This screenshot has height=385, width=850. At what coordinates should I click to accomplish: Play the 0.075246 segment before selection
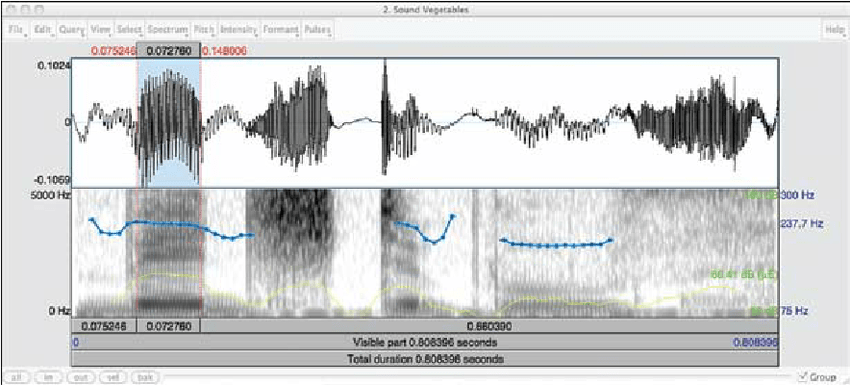(x=104, y=326)
